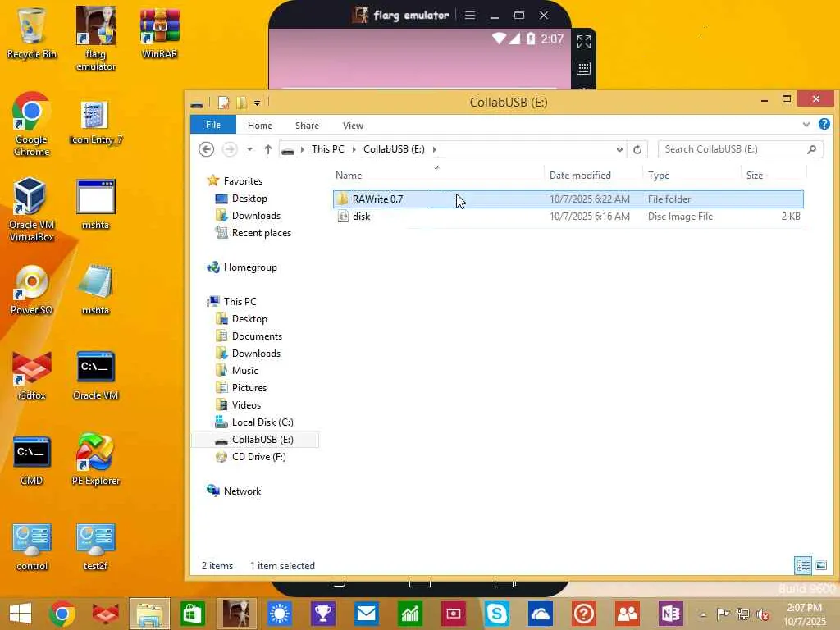Switch to Details view layout

(x=802, y=565)
